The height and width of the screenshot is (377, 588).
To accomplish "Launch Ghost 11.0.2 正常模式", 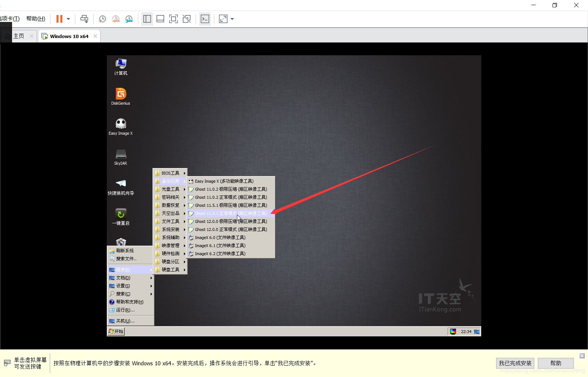I will click(x=231, y=197).
